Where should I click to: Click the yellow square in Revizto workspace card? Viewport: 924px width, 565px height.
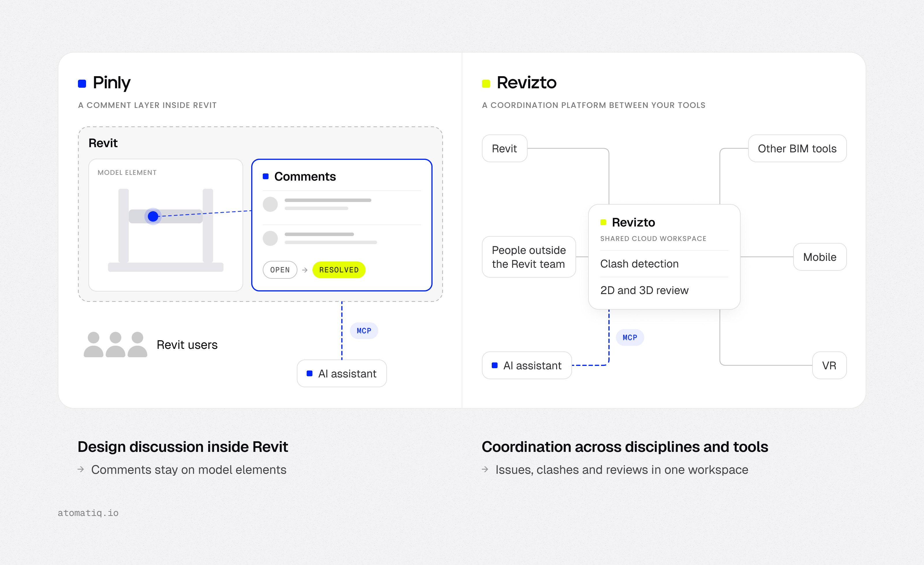[603, 222]
